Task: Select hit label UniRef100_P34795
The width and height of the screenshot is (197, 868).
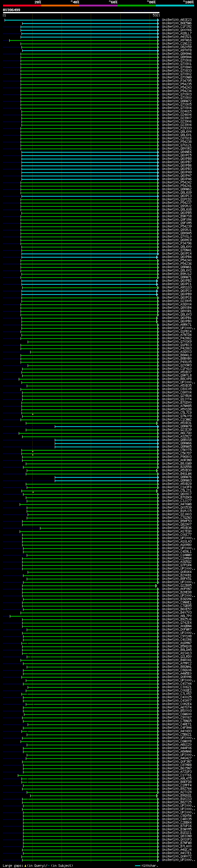Action: pyautogui.click(x=177, y=81)
